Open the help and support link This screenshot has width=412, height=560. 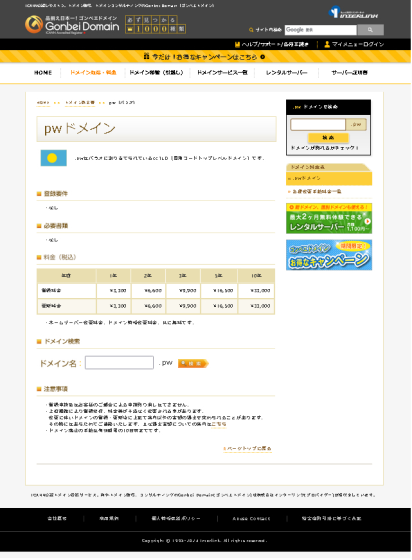(x=271, y=44)
